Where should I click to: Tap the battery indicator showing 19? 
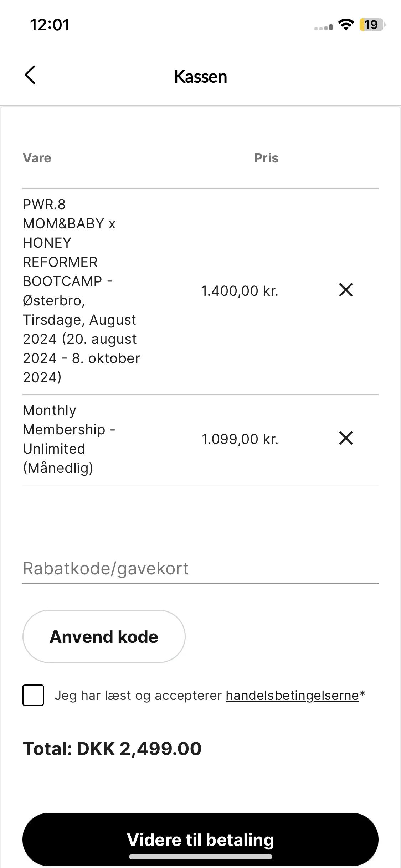pos(372,25)
